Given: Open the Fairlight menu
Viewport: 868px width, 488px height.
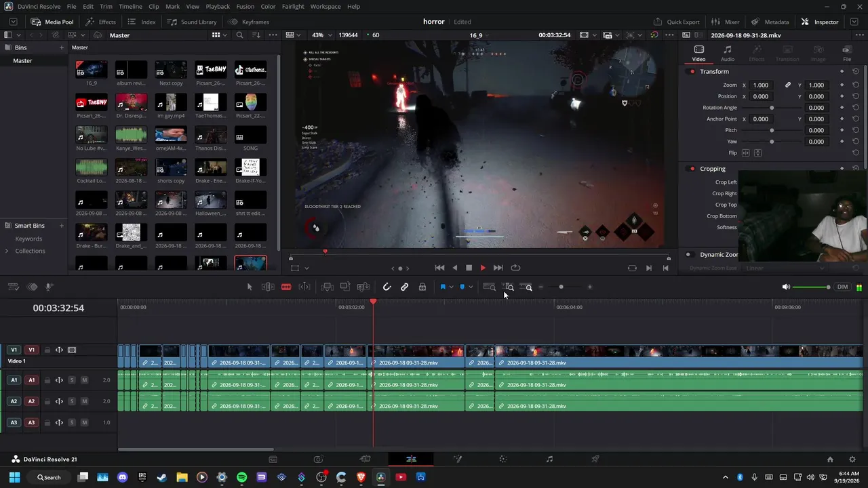Looking at the screenshot, I should click(x=293, y=6).
